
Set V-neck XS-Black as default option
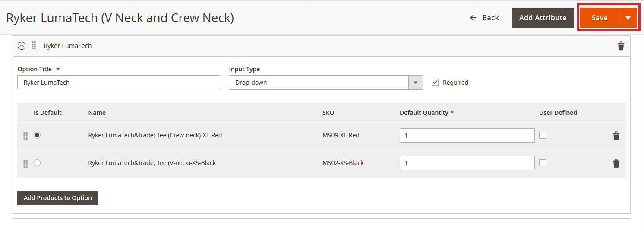37,163
